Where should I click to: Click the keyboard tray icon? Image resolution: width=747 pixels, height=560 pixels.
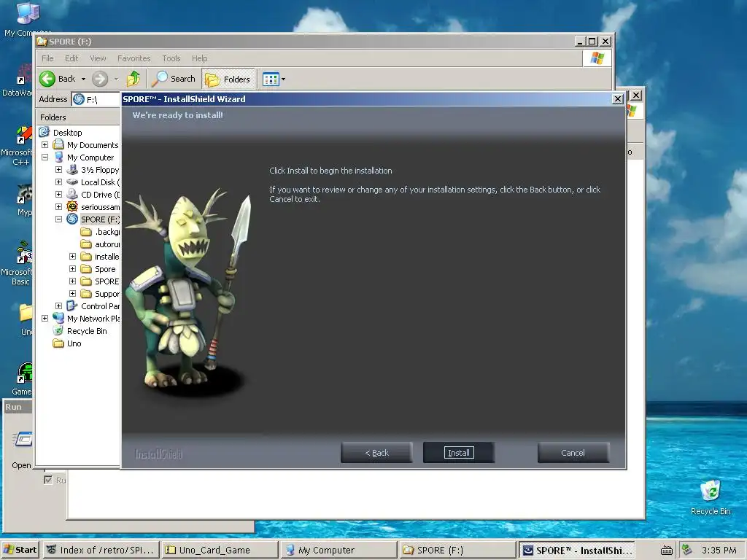tap(667, 551)
